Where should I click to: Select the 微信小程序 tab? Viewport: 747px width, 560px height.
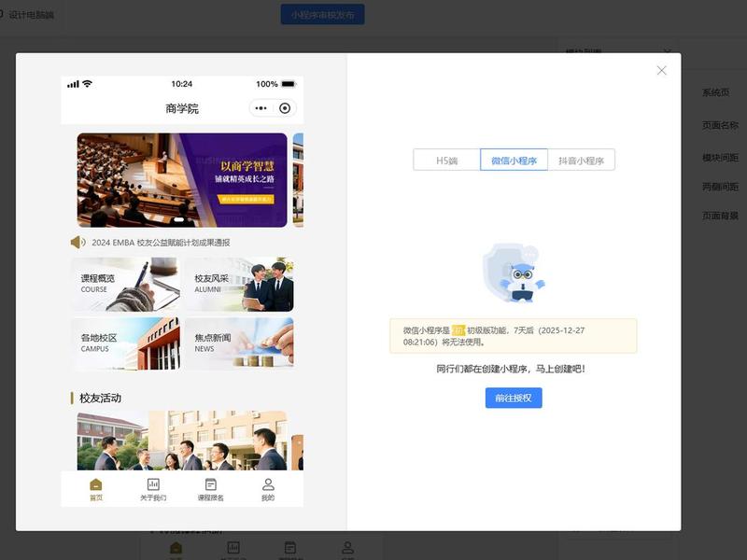(x=514, y=160)
